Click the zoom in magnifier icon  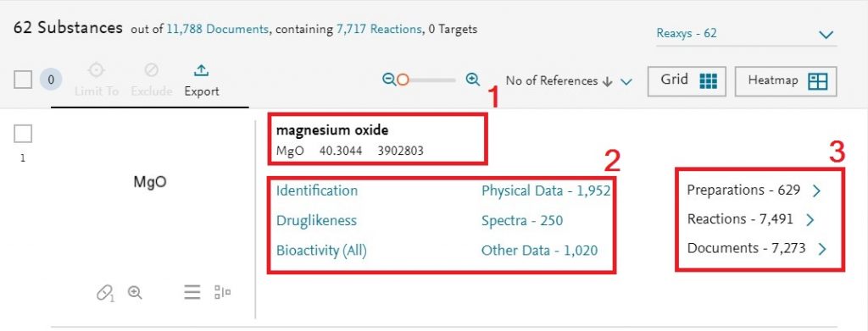coord(473,80)
